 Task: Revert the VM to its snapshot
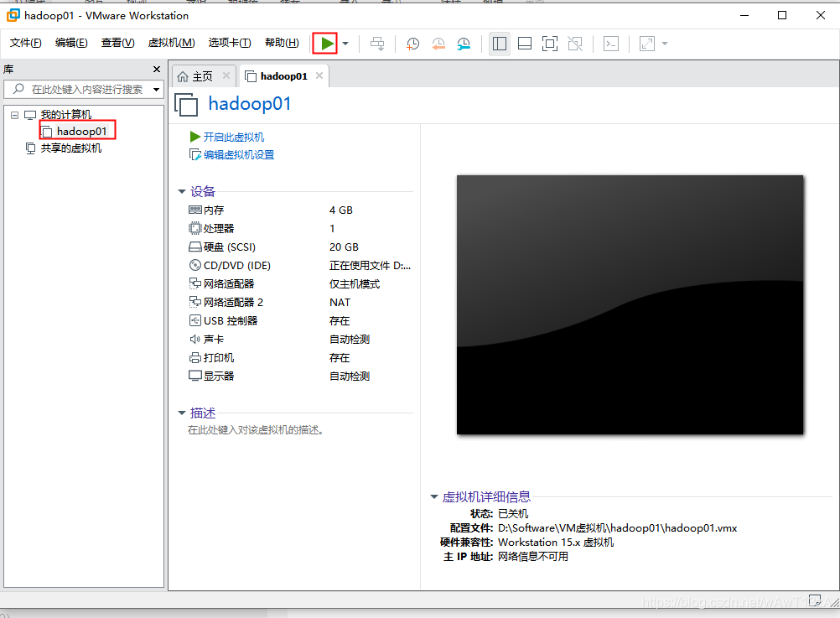[438, 44]
